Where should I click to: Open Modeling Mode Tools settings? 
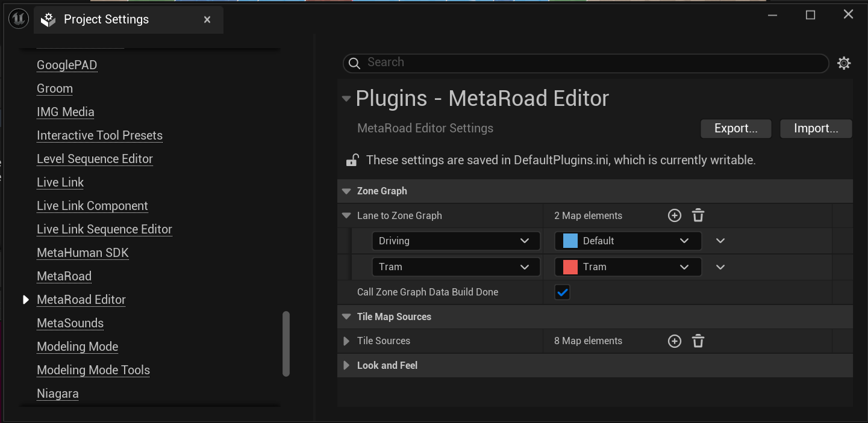coord(93,370)
